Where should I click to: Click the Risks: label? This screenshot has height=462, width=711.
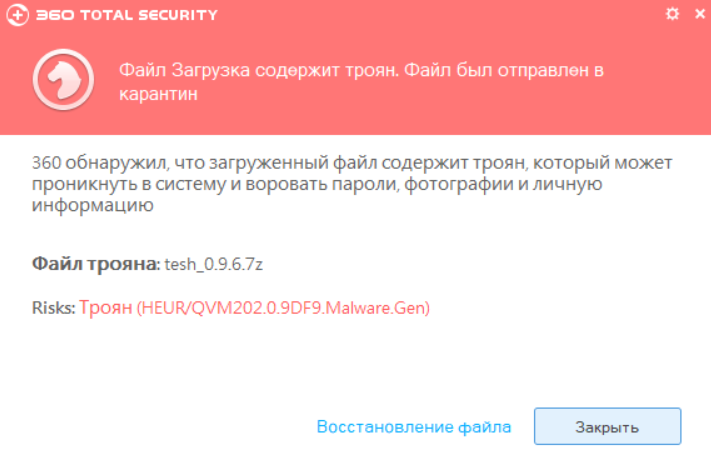pyautogui.click(x=54, y=308)
